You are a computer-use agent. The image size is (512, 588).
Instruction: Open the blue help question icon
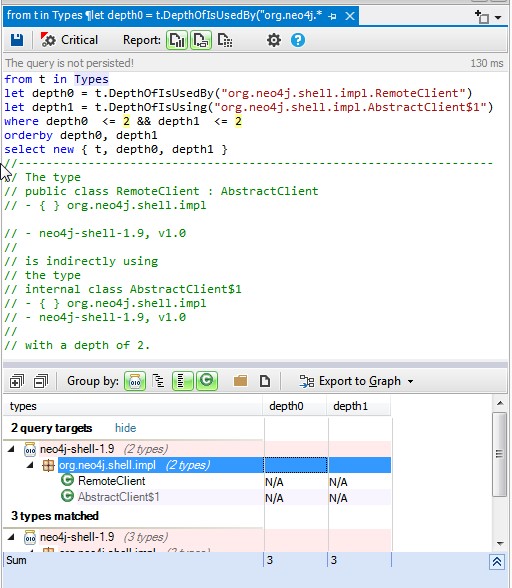(298, 40)
